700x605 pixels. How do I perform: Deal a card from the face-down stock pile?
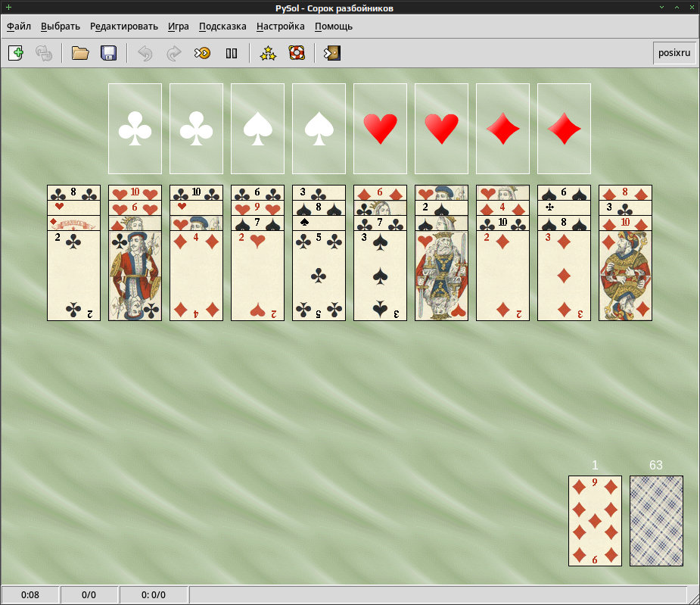[656, 521]
